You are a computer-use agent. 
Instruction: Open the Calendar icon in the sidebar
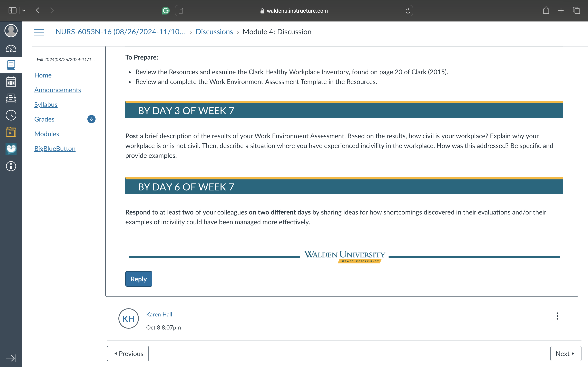11,82
